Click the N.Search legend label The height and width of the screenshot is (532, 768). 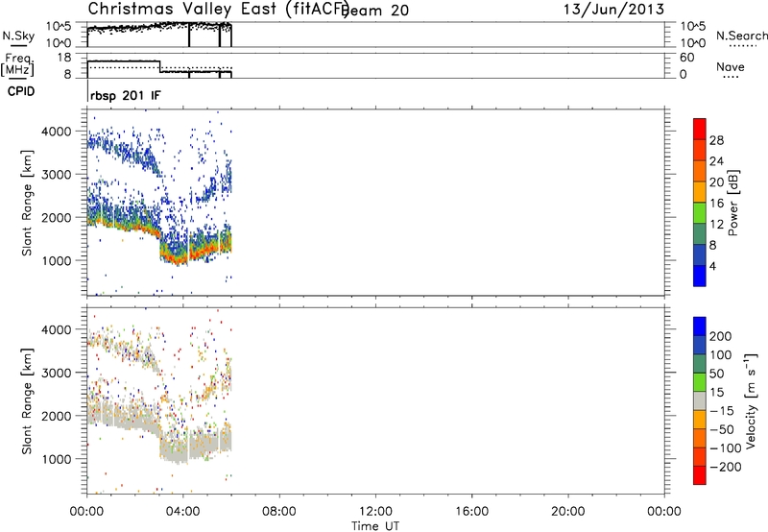tap(741, 36)
